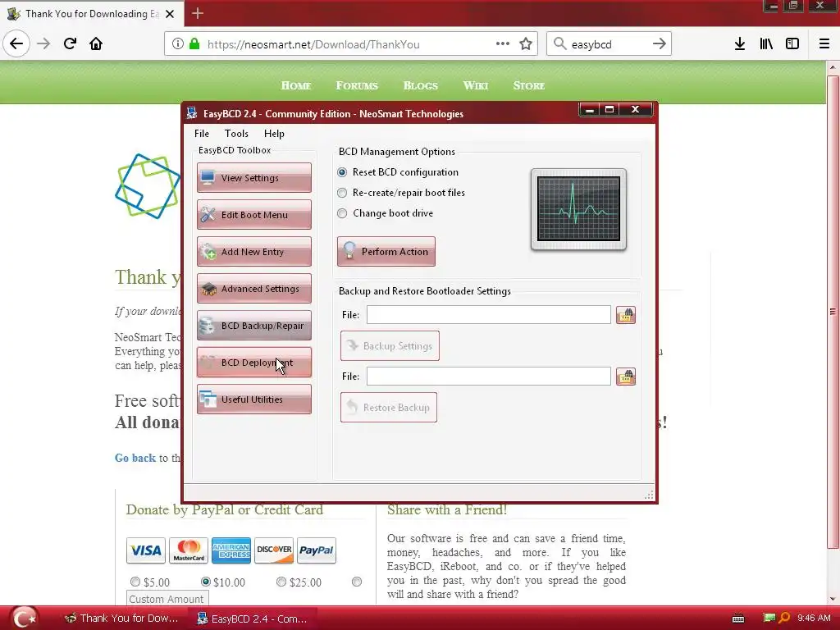
Task: Switch to Thank You for Dow... taskbar item
Action: [121, 619]
